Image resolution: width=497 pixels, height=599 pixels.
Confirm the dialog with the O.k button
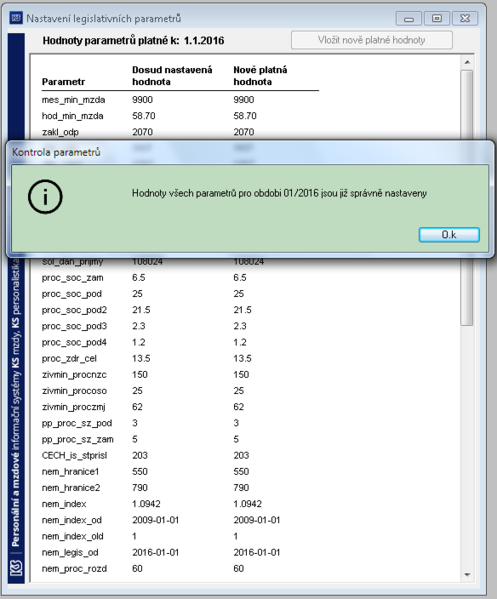(449, 235)
